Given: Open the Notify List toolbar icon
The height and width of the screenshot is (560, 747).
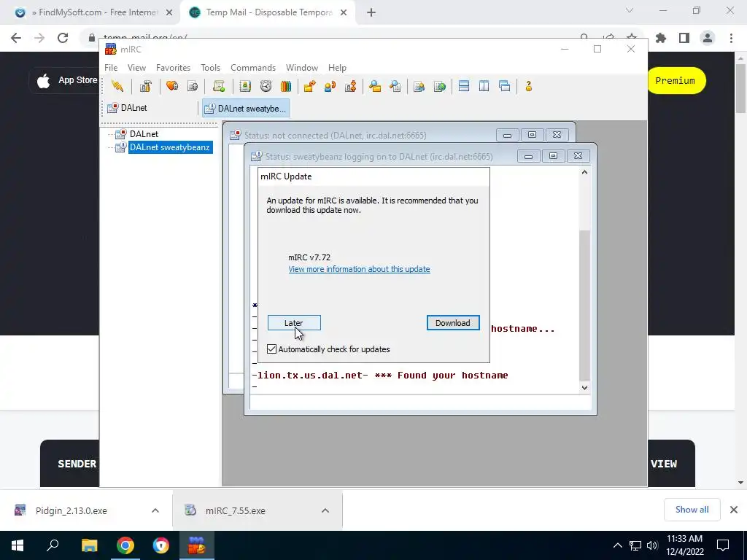Looking at the screenshot, I should (419, 86).
